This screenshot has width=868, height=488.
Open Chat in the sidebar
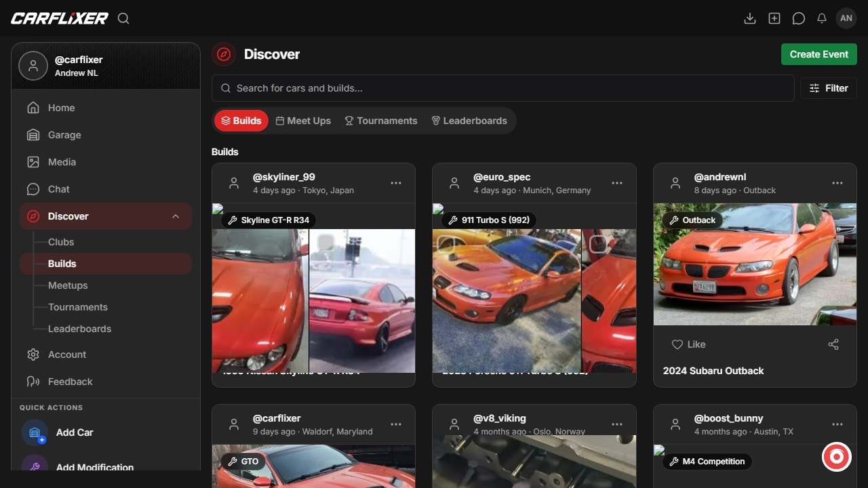pos(106,189)
